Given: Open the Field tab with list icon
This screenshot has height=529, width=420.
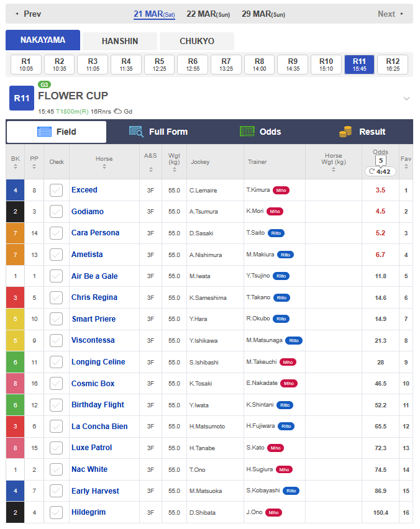Looking at the screenshot, I should 57,132.
